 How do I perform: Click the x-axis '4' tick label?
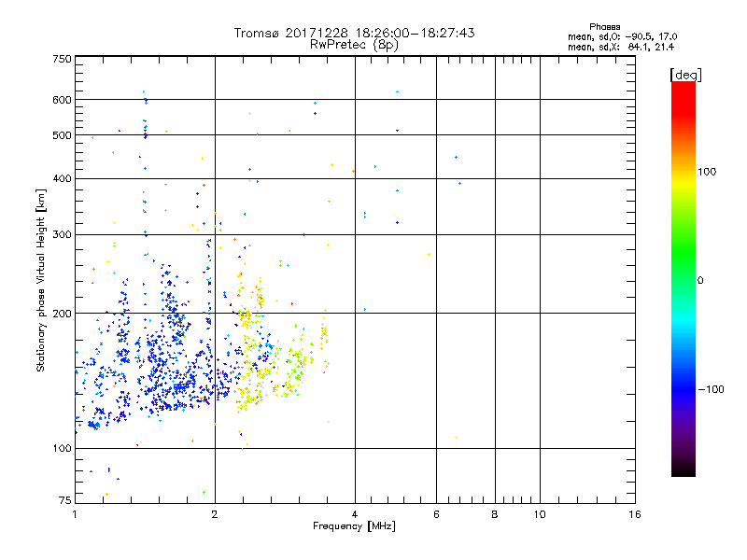(x=355, y=514)
